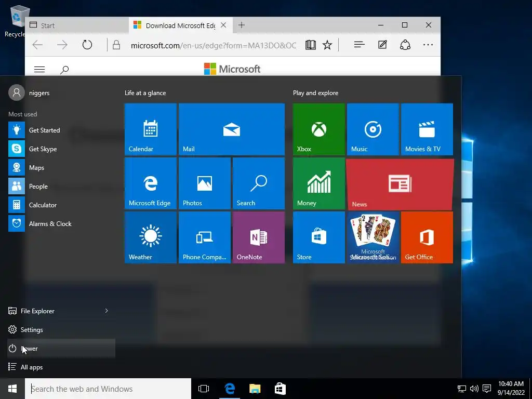Show All apps list

point(61,367)
